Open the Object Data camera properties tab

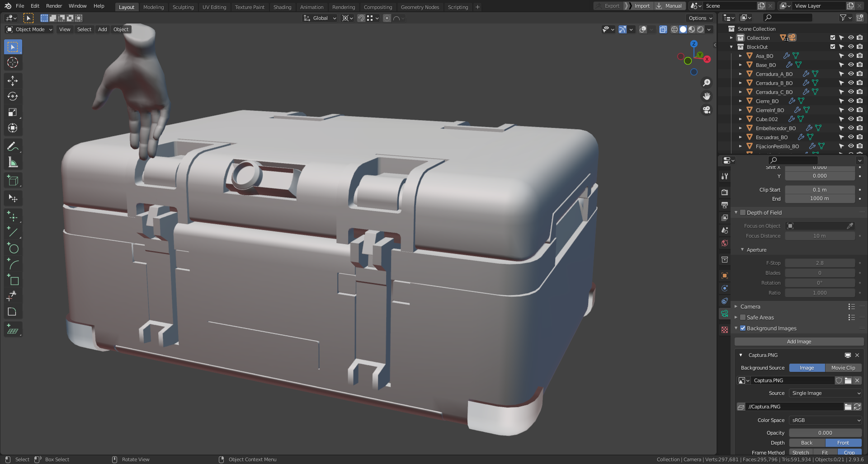pyautogui.click(x=725, y=314)
